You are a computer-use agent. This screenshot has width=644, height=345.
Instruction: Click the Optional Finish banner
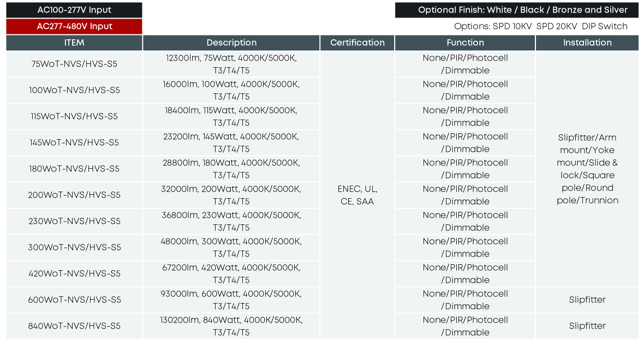517,10
